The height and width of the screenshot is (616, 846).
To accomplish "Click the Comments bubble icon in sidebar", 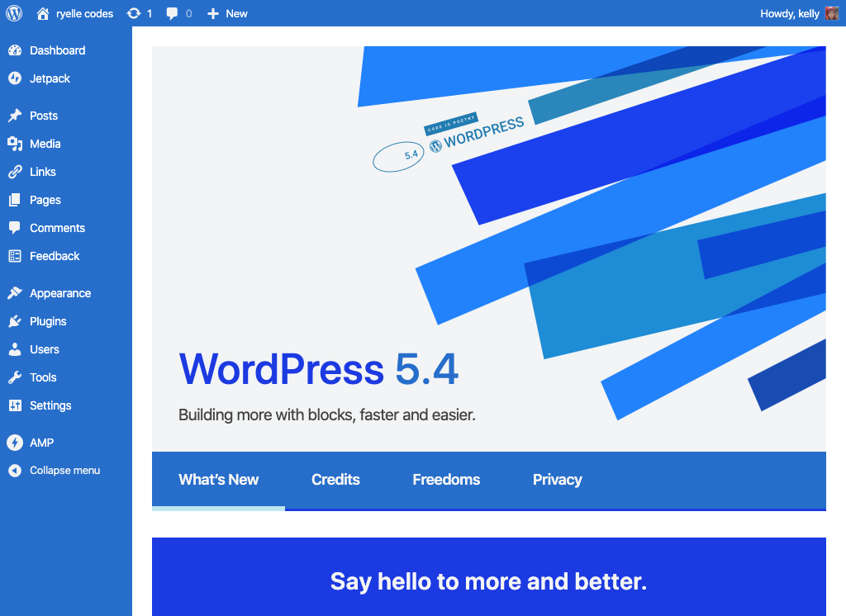I will coord(15,228).
